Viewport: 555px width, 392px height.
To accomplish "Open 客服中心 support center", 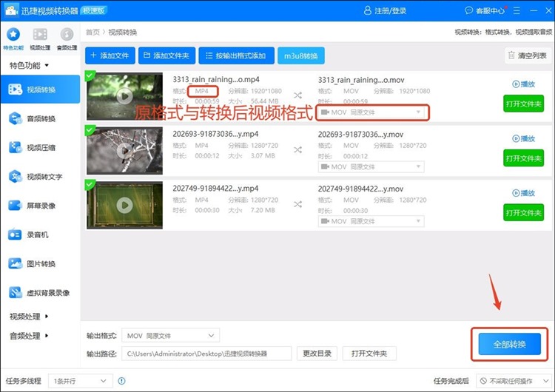I will pos(485,10).
